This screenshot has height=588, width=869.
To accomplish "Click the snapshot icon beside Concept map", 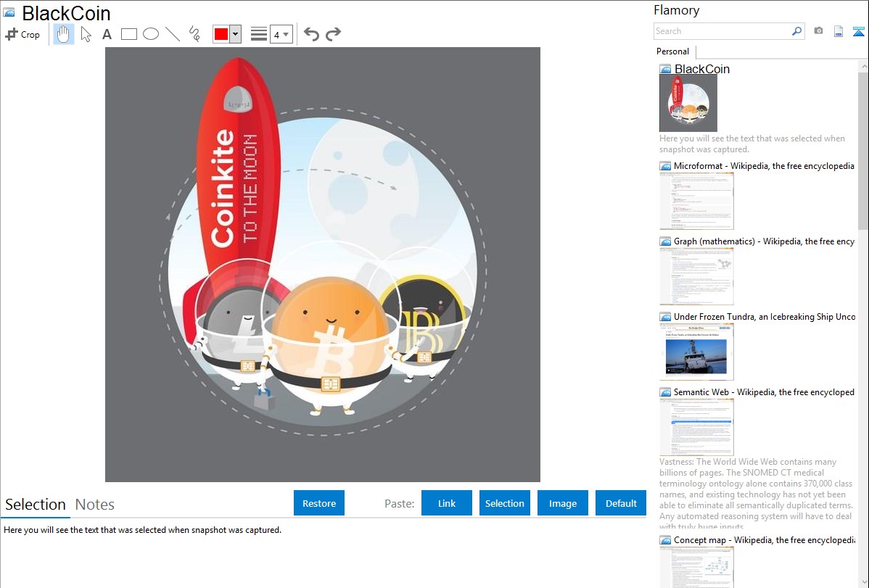I will point(666,540).
